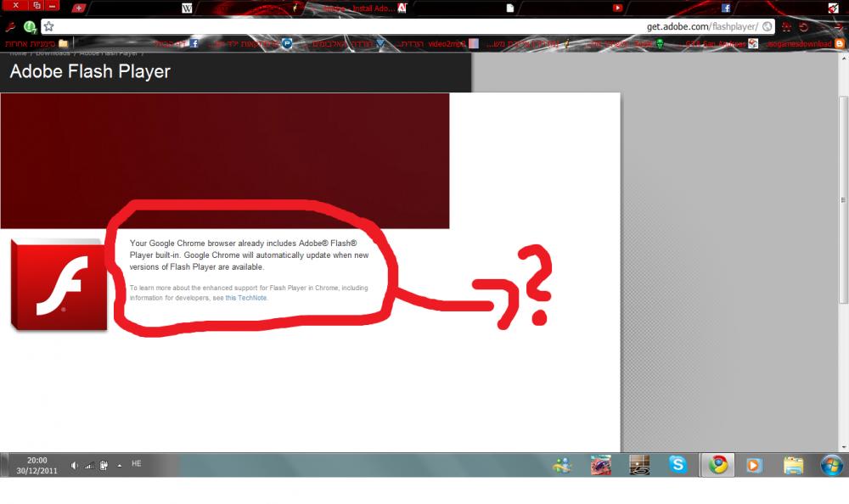Open the 'this TechNote' link
This screenshot has height=504, width=849.
click(246, 298)
